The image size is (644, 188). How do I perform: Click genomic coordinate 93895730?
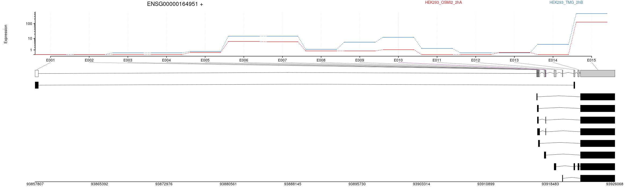coord(357,184)
